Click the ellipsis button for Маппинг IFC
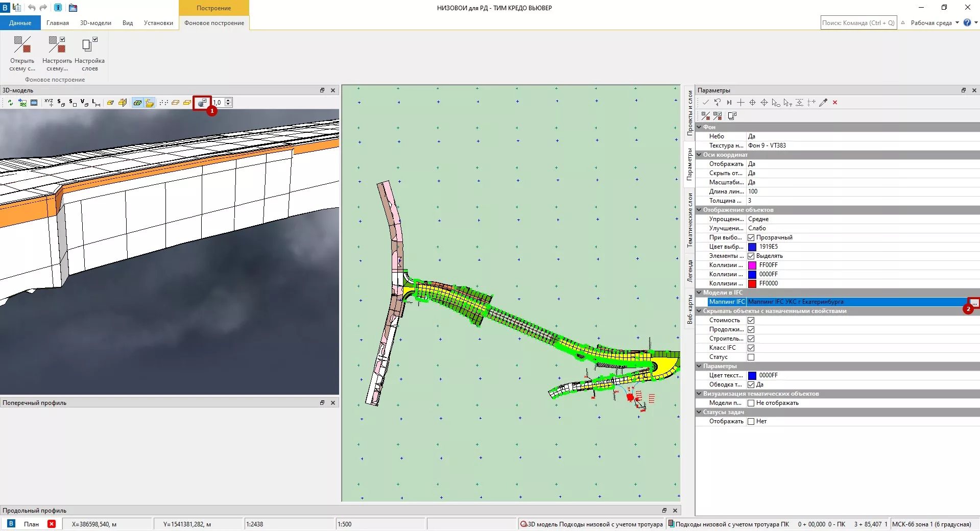Image resolution: width=980 pixels, height=531 pixels. [974, 303]
